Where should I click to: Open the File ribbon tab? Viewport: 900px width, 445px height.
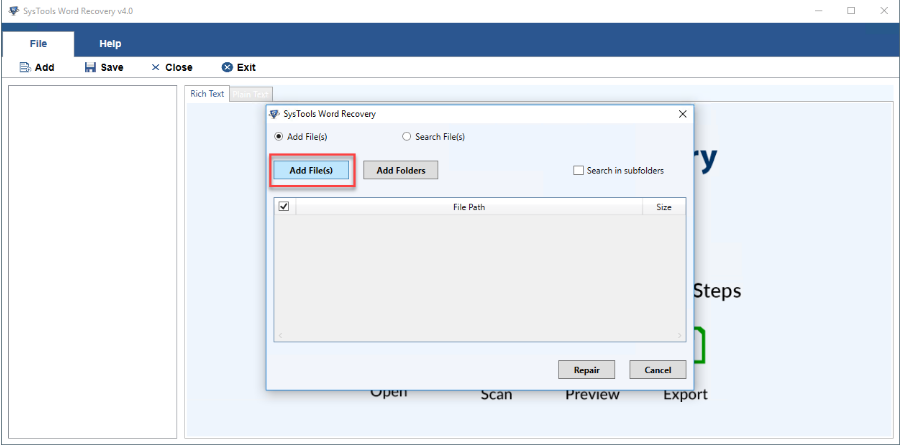(38, 44)
